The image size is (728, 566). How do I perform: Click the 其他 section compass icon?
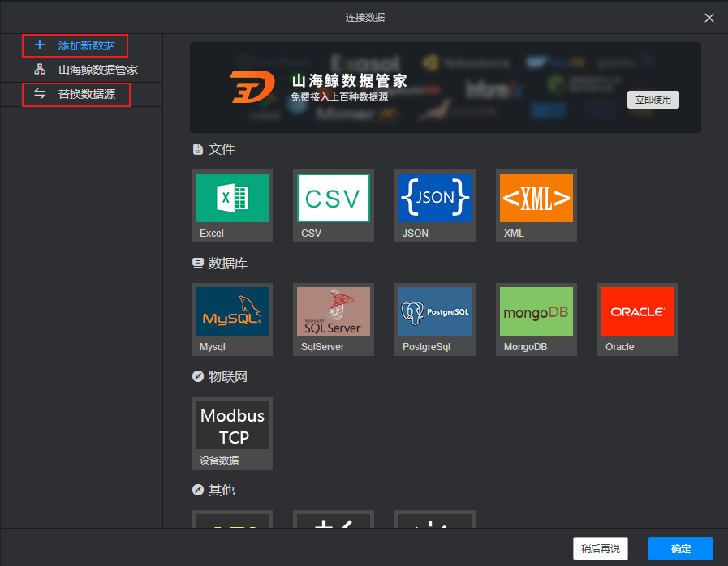pyautogui.click(x=198, y=490)
